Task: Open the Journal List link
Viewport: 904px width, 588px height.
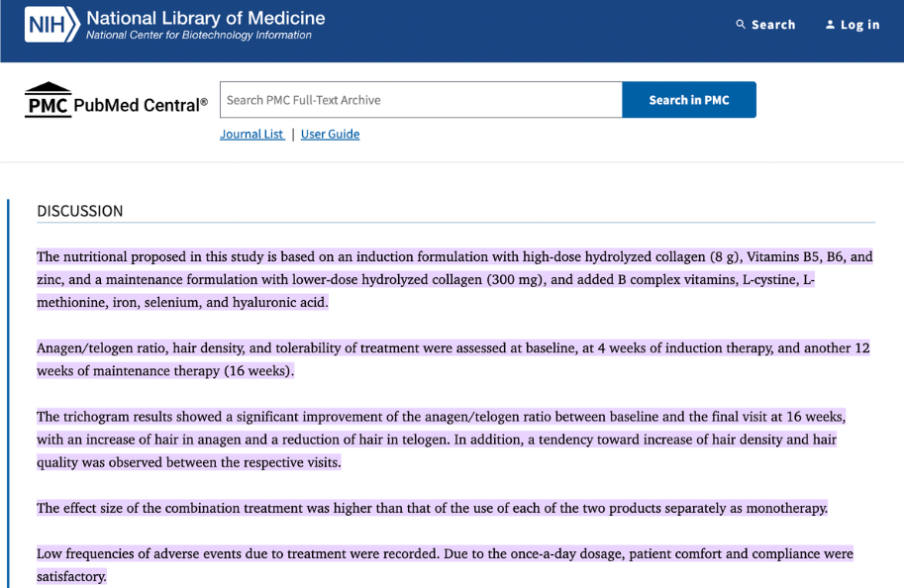Action: point(251,134)
